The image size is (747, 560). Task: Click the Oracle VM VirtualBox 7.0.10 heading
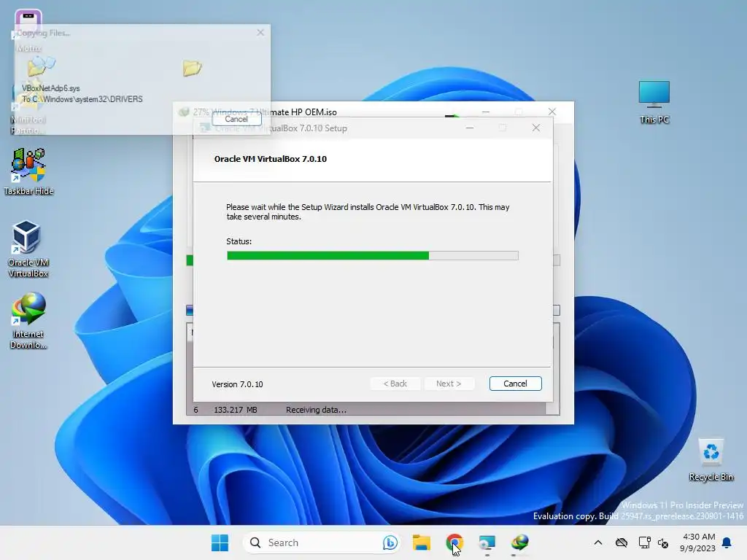271,159
